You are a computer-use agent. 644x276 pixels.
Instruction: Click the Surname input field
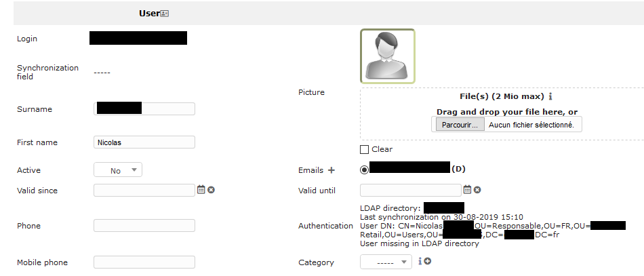tap(144, 109)
